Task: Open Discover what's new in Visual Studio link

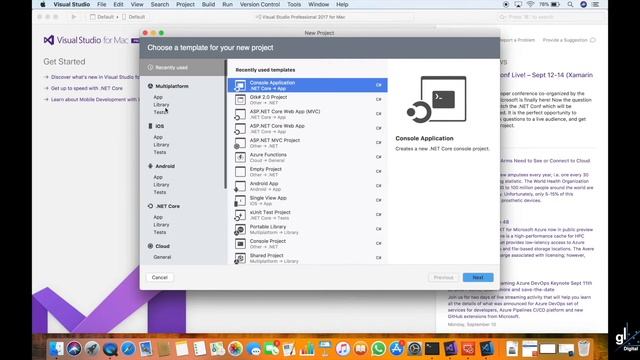Action: 95,77
